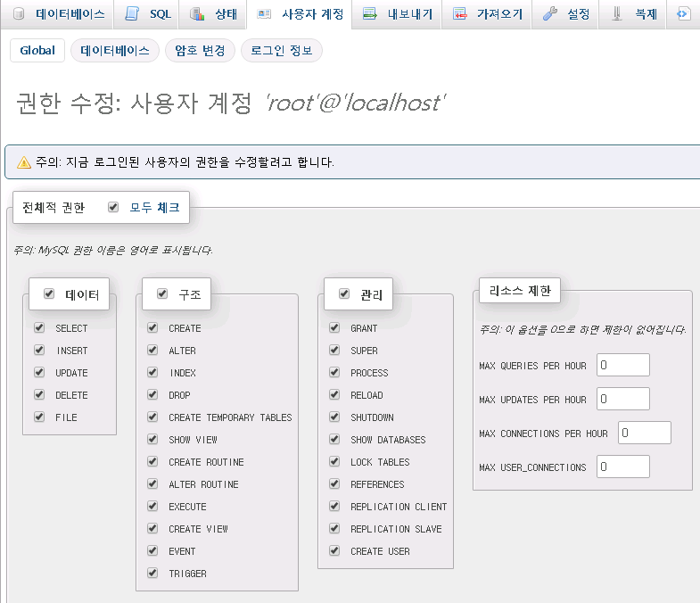Uncheck the ALTER ROUTINE privilege
The width and height of the screenshot is (700, 603).
point(152,483)
